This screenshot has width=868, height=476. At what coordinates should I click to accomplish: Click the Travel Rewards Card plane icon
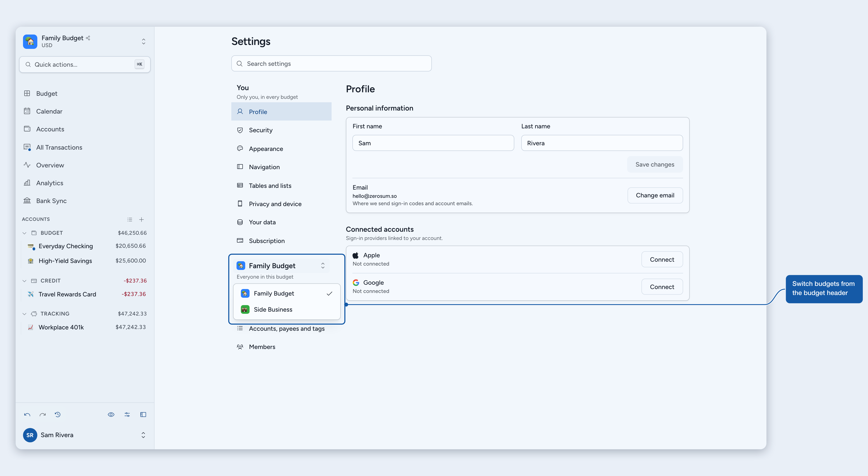click(31, 294)
